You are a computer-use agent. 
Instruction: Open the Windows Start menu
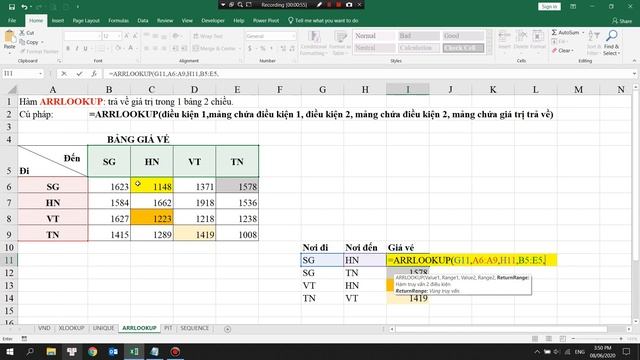pyautogui.click(x=9, y=351)
